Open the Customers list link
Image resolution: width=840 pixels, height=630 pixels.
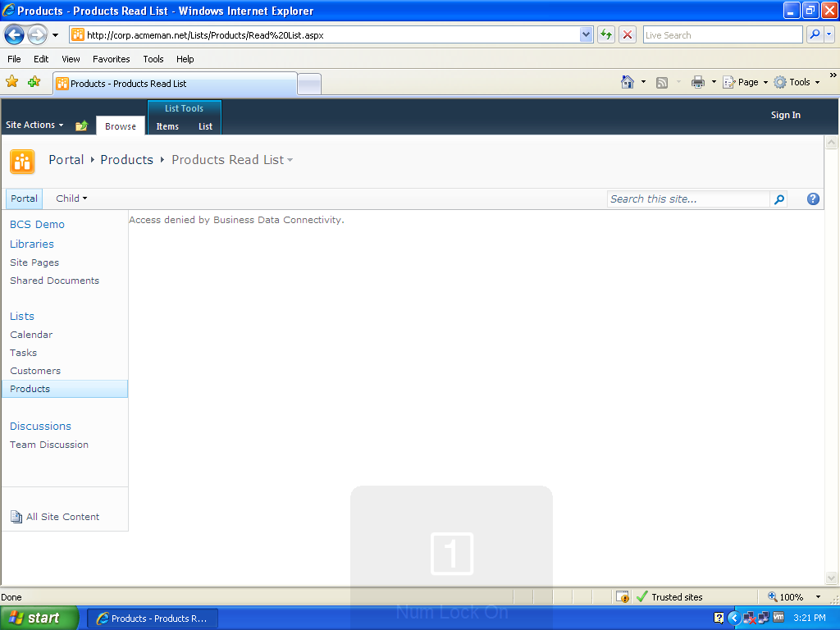[35, 371]
